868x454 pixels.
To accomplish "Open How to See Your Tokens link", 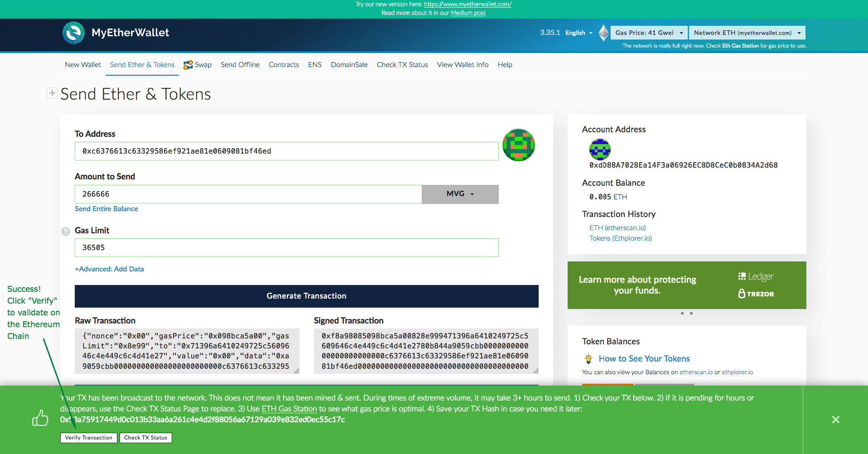I will (x=644, y=359).
